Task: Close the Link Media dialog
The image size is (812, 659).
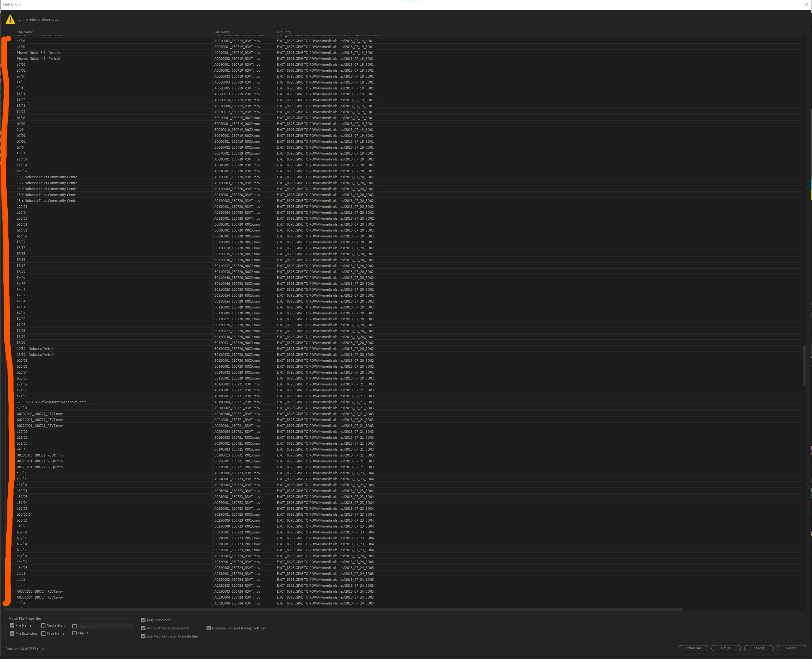Action: point(806,5)
